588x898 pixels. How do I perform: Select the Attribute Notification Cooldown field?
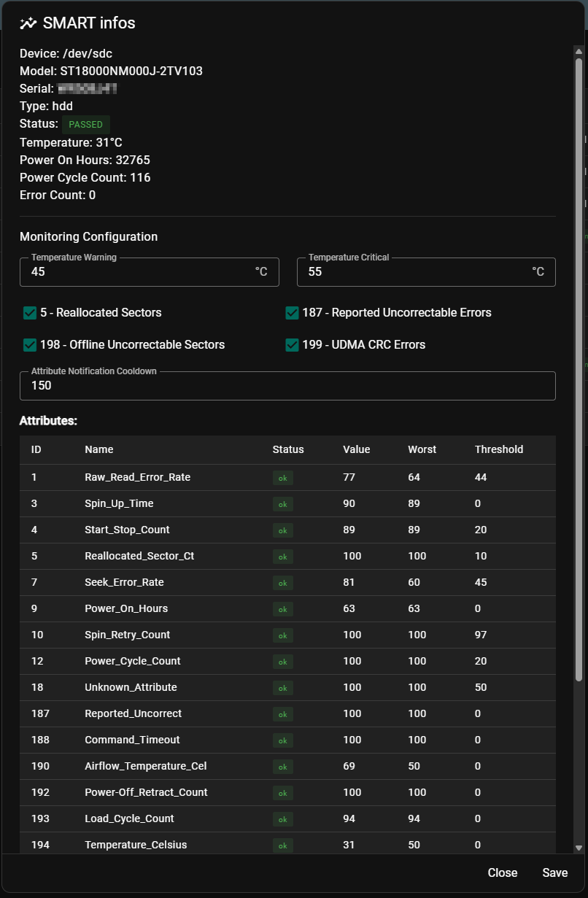287,386
